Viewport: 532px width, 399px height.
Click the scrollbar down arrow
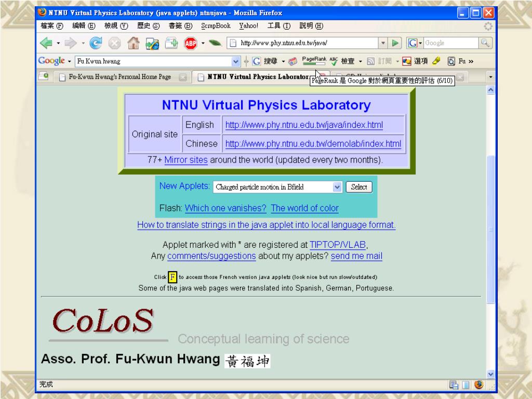click(490, 374)
